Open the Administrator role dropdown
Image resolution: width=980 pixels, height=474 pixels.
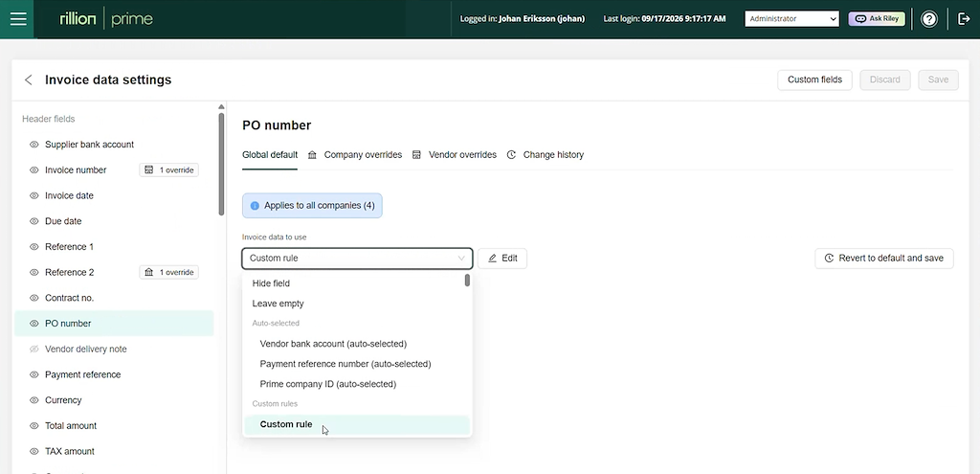coord(791,19)
